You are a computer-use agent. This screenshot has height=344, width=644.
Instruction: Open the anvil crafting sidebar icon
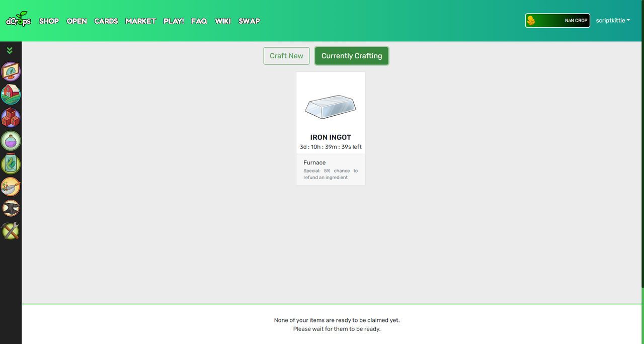point(11,208)
